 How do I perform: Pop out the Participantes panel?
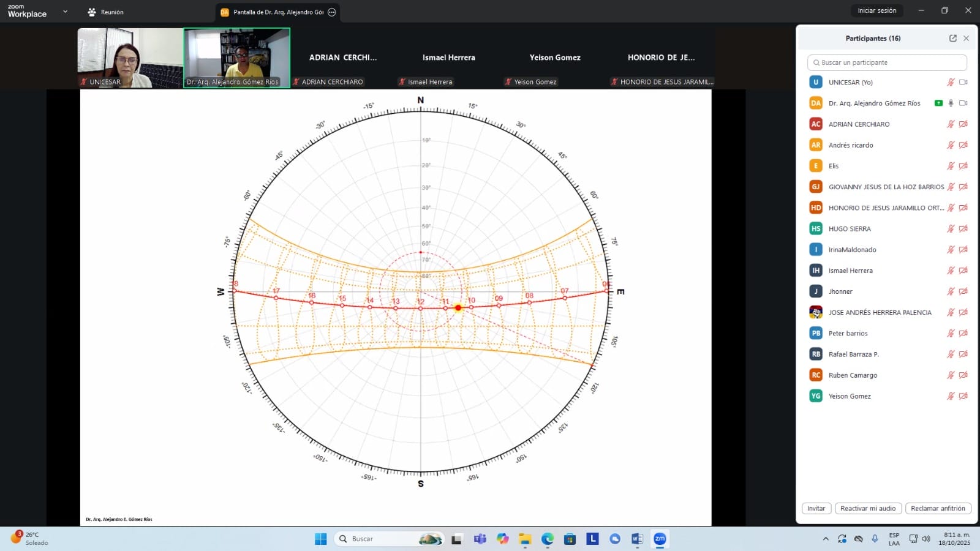tap(952, 38)
